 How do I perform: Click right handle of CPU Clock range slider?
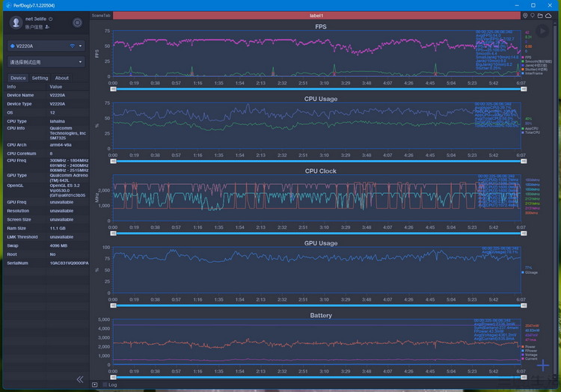[x=524, y=233]
